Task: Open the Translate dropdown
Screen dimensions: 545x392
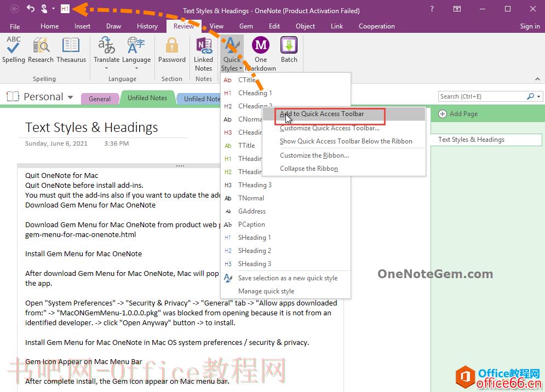Action: coord(106,53)
